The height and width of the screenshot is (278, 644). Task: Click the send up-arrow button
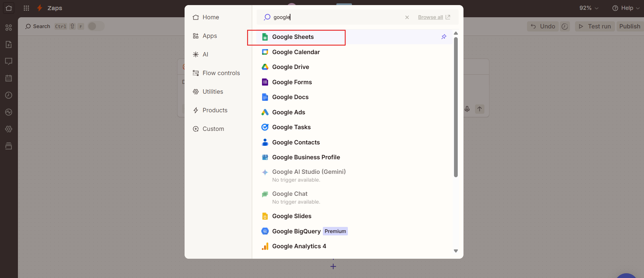[480, 109]
